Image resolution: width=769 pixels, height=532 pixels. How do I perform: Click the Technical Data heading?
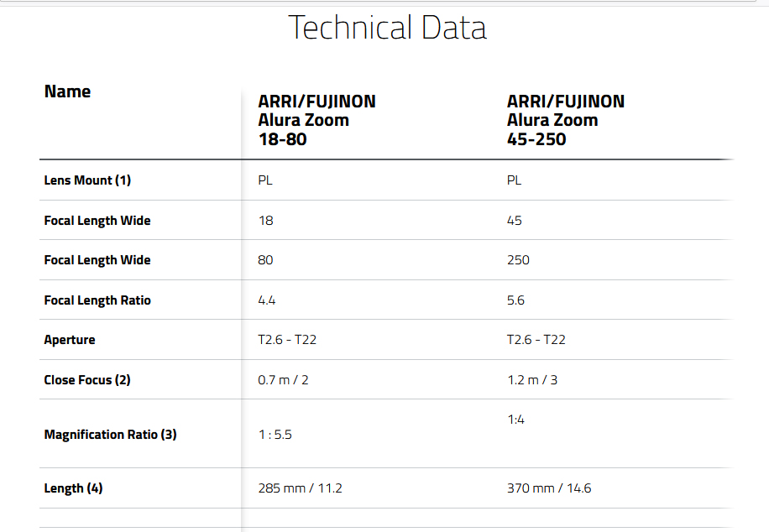[x=387, y=28]
